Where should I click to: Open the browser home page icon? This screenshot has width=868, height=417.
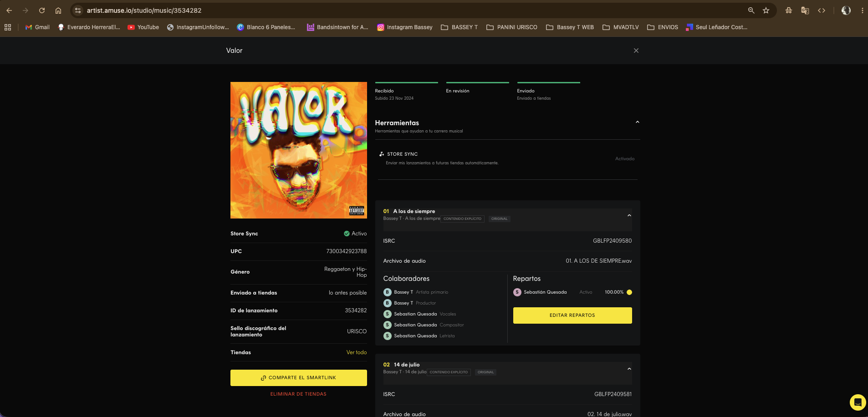58,10
